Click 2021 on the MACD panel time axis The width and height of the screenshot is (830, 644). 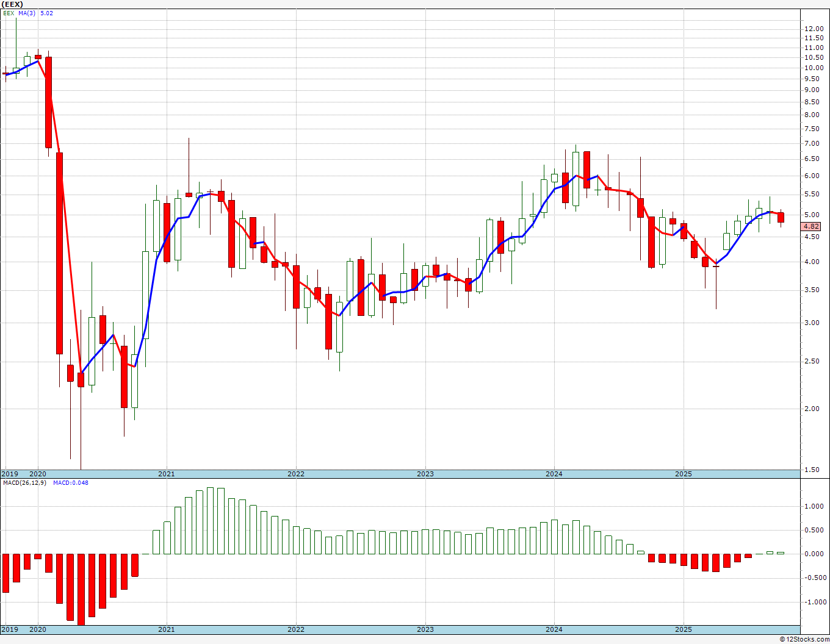click(x=167, y=629)
